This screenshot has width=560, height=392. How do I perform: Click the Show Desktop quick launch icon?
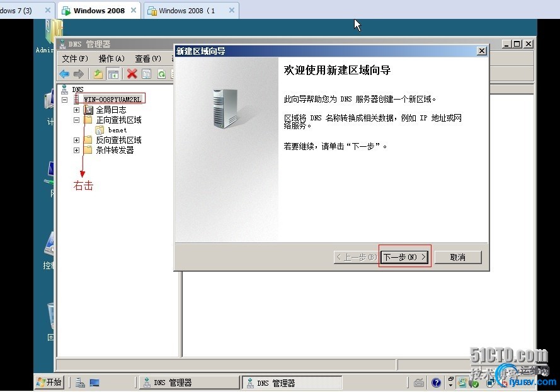pos(94,383)
